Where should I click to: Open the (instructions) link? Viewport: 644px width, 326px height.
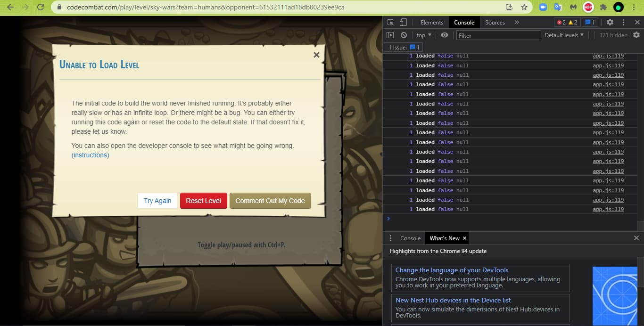click(x=90, y=155)
